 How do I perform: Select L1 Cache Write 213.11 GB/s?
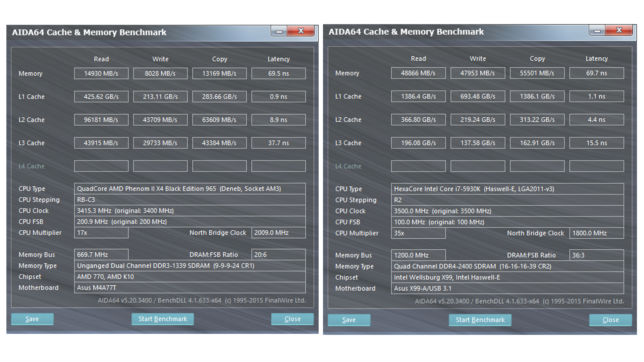click(160, 97)
